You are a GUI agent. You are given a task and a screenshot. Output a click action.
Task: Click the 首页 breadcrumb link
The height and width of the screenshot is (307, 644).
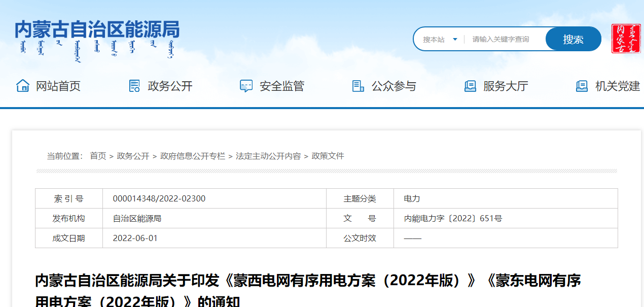(98, 156)
